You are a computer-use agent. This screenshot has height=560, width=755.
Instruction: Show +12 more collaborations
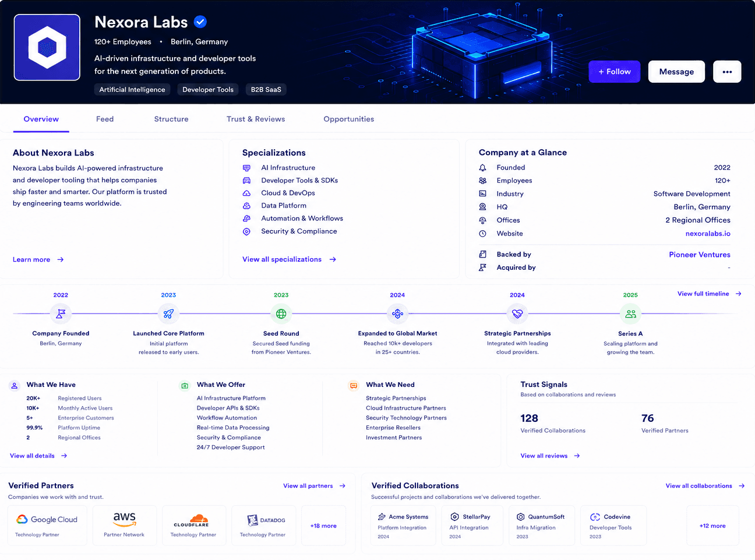point(712,526)
